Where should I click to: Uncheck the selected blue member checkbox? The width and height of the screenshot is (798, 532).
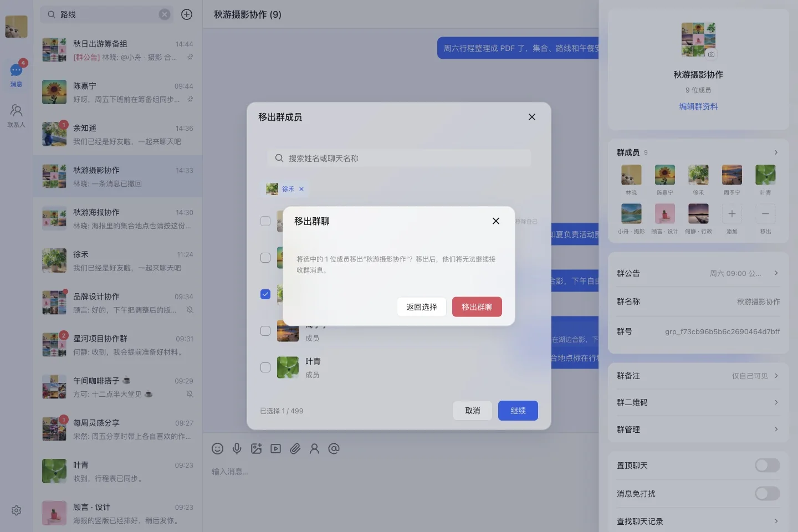point(265,294)
